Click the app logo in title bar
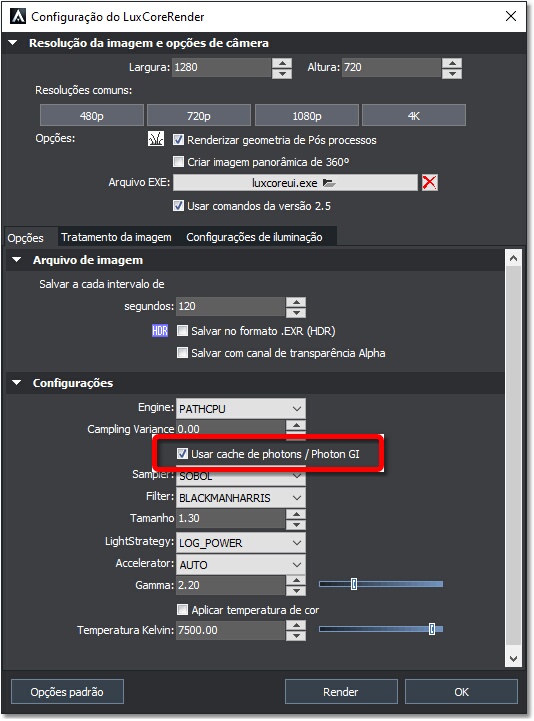This screenshot has height=721, width=534. 18,17
